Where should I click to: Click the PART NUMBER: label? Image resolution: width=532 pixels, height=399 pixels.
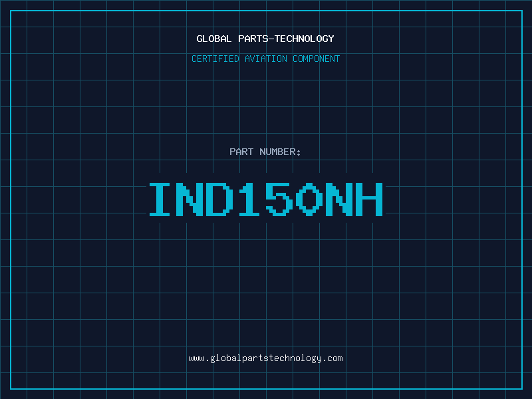(x=265, y=152)
